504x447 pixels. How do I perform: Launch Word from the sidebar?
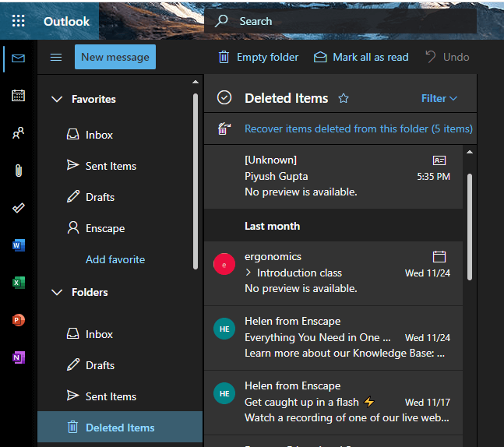(x=19, y=245)
